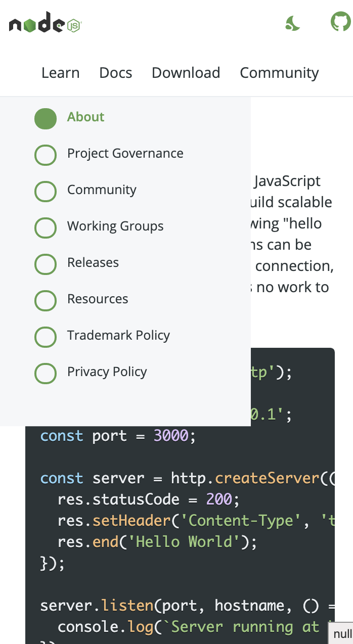Open the Community menu item in header

(x=279, y=73)
